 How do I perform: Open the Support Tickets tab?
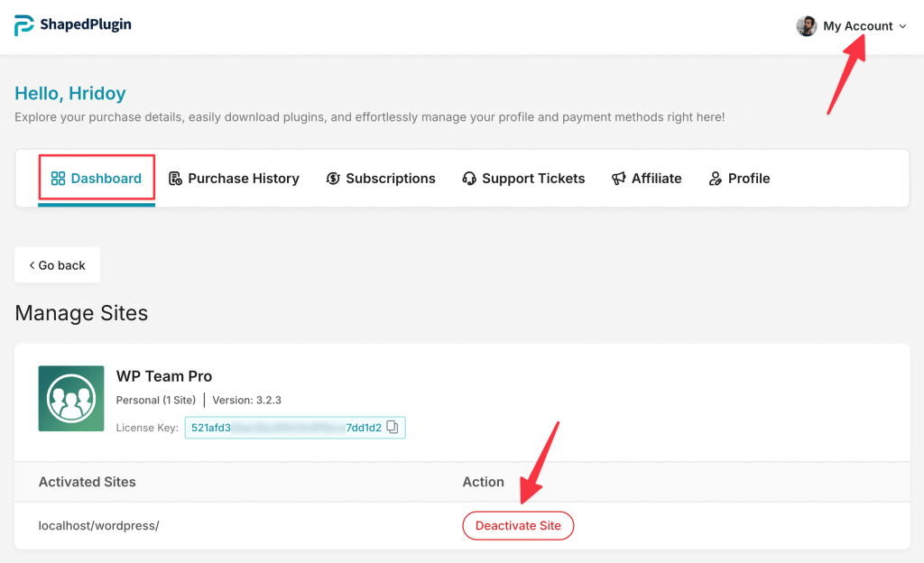point(523,179)
